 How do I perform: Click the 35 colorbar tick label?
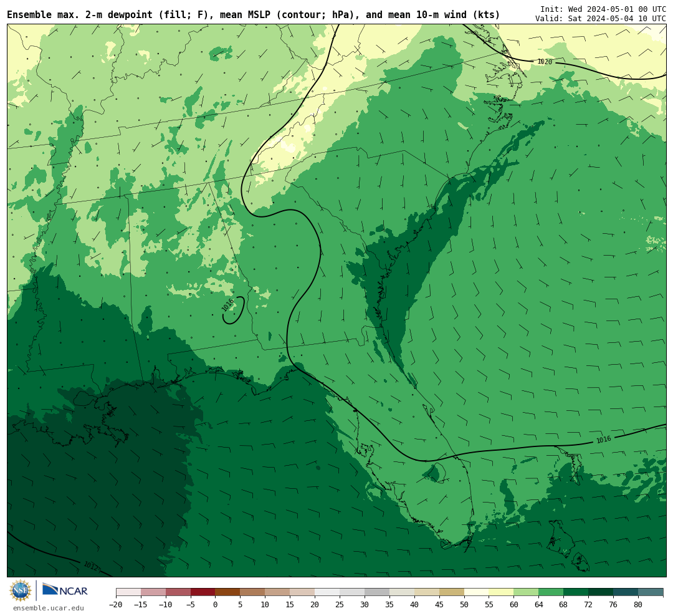pyautogui.click(x=389, y=605)
